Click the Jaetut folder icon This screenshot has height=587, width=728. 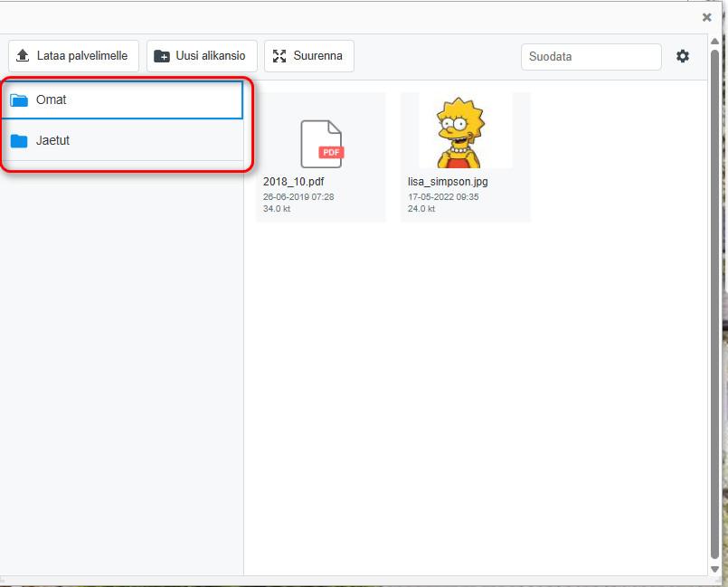pyautogui.click(x=19, y=141)
